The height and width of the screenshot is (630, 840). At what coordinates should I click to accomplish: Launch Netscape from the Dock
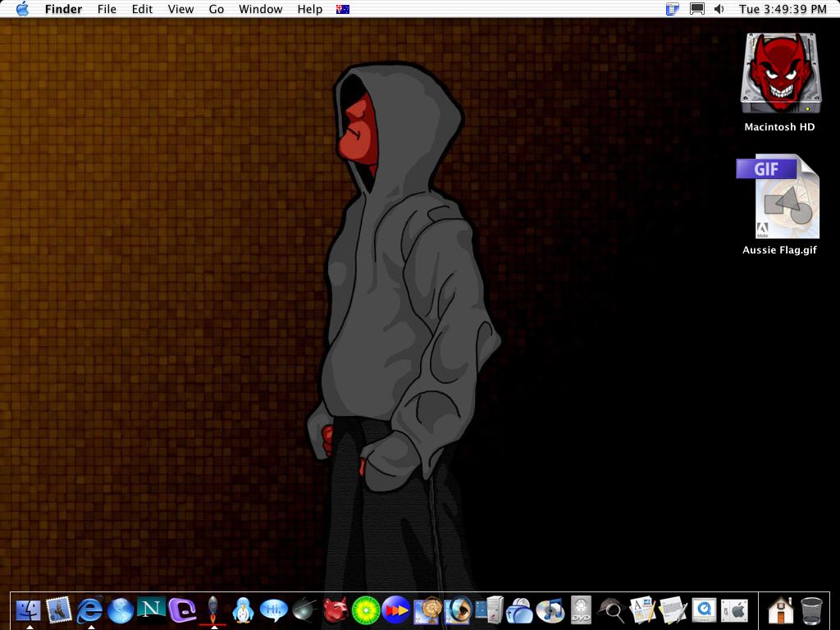pyautogui.click(x=151, y=610)
